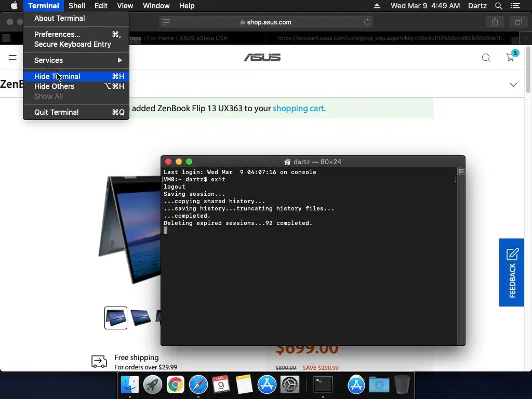The image size is (532, 399).
Task: Open the date and time display
Action: click(x=425, y=6)
